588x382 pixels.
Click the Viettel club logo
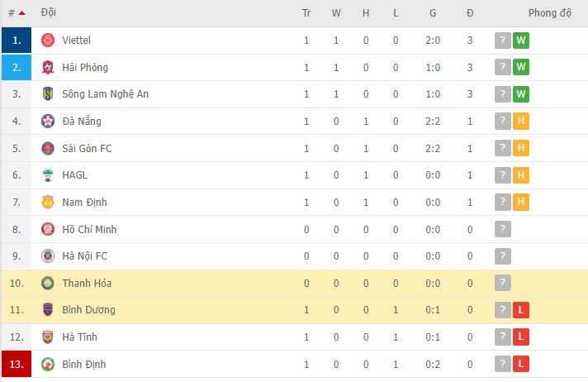click(48, 41)
